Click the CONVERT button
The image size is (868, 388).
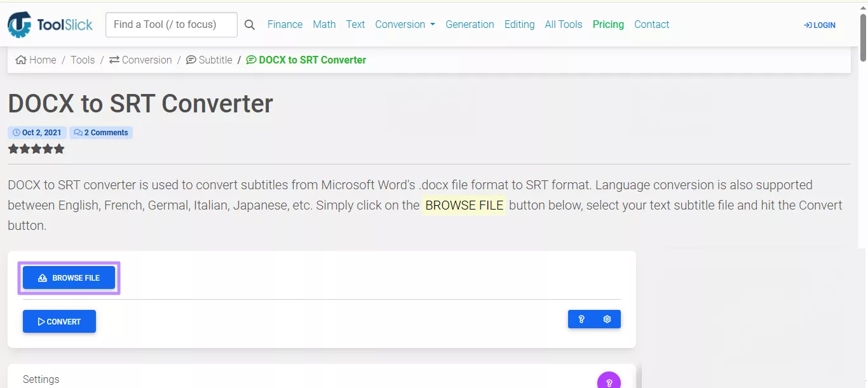pos(59,321)
